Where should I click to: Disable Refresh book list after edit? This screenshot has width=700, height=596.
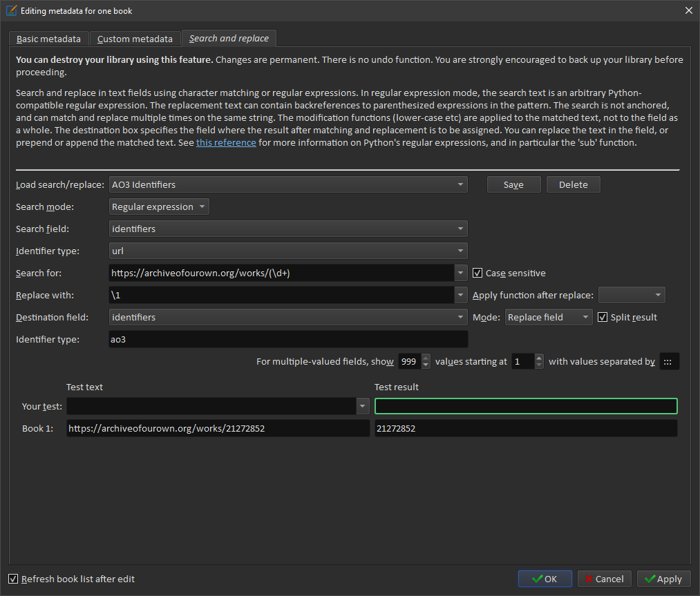point(13,579)
